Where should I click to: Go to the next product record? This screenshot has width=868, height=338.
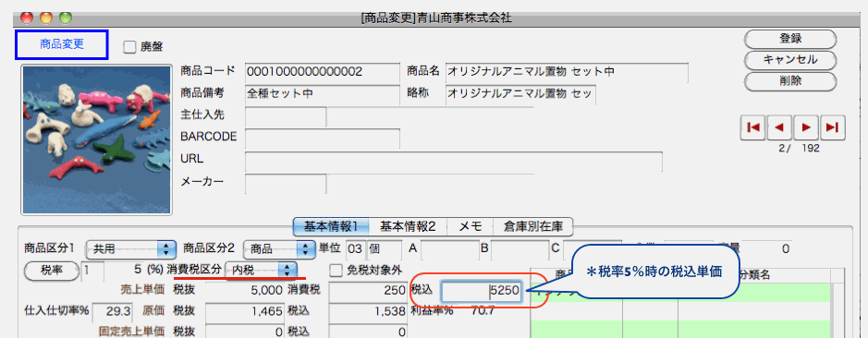806,127
